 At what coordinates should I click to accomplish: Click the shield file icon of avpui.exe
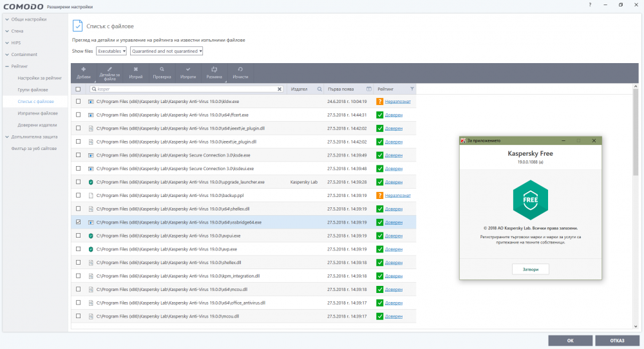coord(91,236)
